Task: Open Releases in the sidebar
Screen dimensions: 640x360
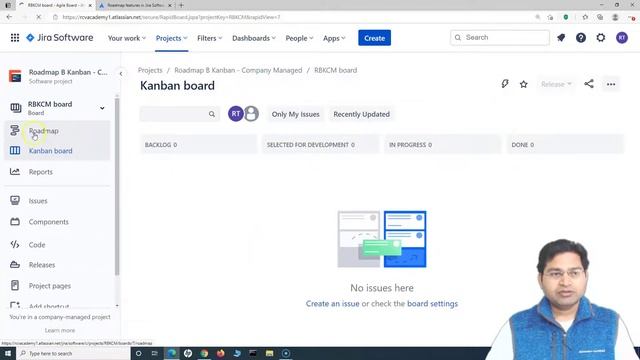Action: click(x=58, y=264)
